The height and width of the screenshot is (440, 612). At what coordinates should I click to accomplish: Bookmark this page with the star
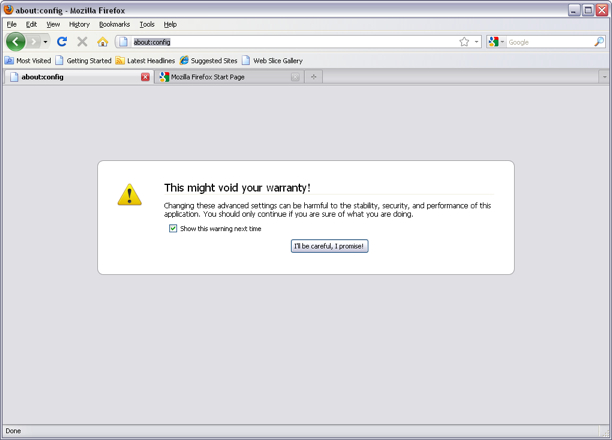pyautogui.click(x=464, y=42)
